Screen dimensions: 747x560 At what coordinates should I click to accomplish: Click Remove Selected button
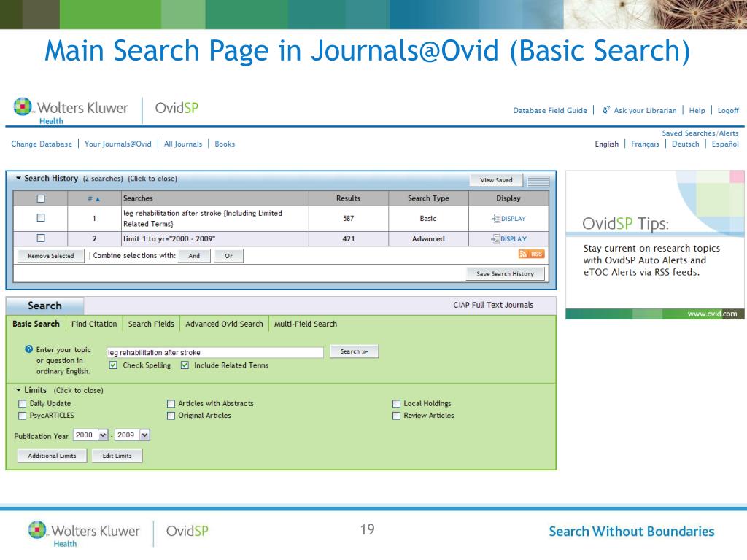(51, 256)
